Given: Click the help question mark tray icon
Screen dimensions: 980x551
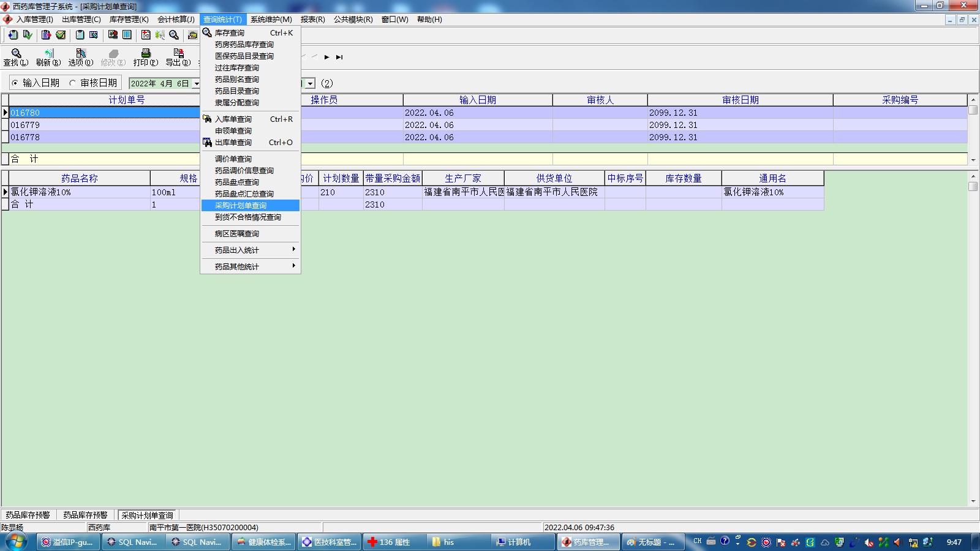Looking at the screenshot, I should (x=725, y=541).
